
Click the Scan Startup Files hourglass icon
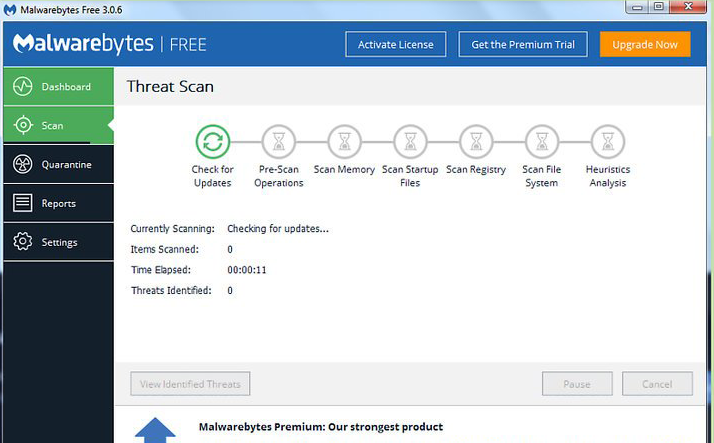(410, 142)
